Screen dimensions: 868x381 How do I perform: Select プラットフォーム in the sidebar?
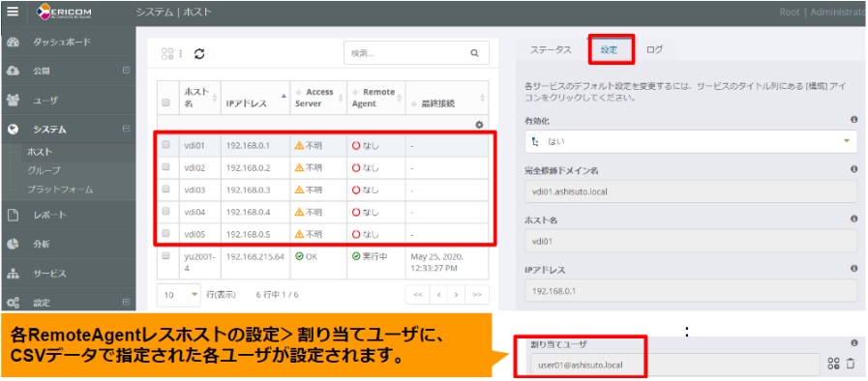pos(60,190)
